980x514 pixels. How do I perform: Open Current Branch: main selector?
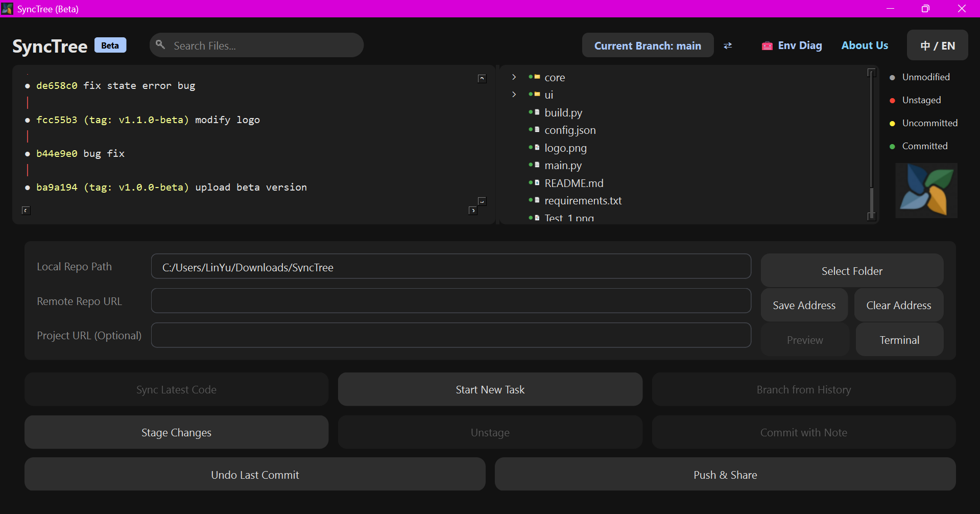pos(648,45)
